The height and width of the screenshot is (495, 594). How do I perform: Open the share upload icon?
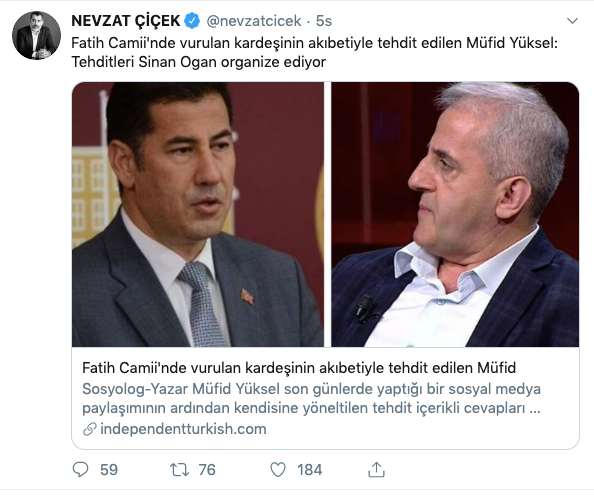[x=376, y=470]
